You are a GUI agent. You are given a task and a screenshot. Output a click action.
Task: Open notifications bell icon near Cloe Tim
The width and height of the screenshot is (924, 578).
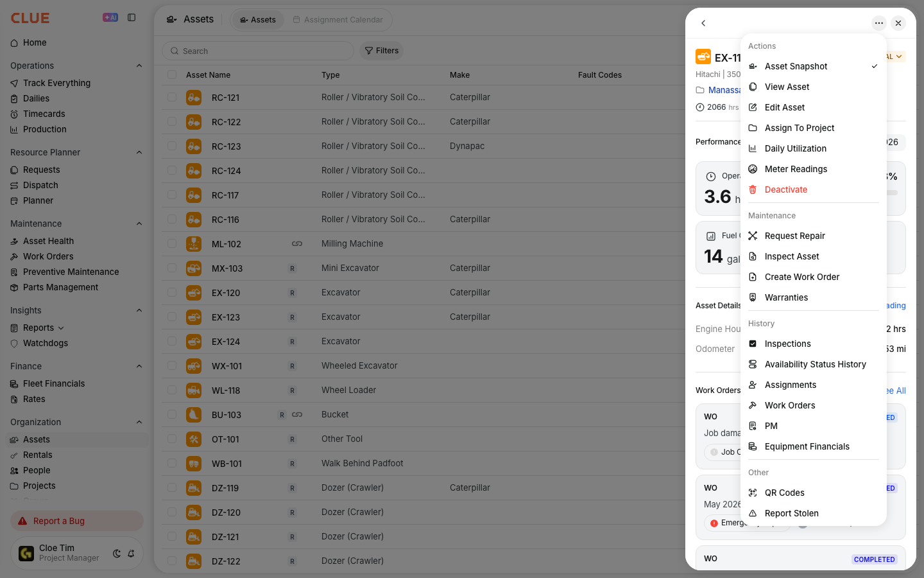pyautogui.click(x=131, y=554)
